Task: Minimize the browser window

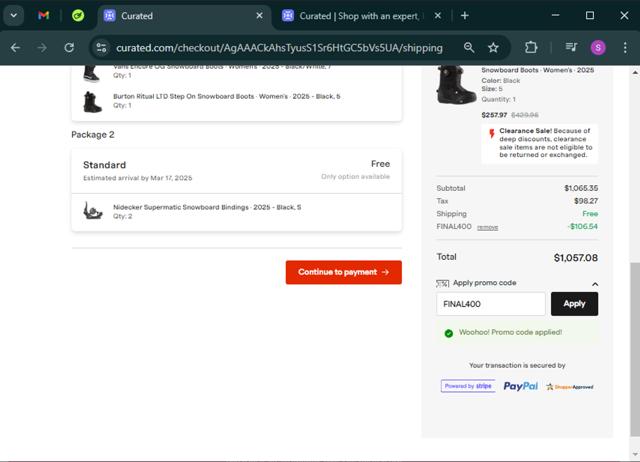Action: click(556, 16)
